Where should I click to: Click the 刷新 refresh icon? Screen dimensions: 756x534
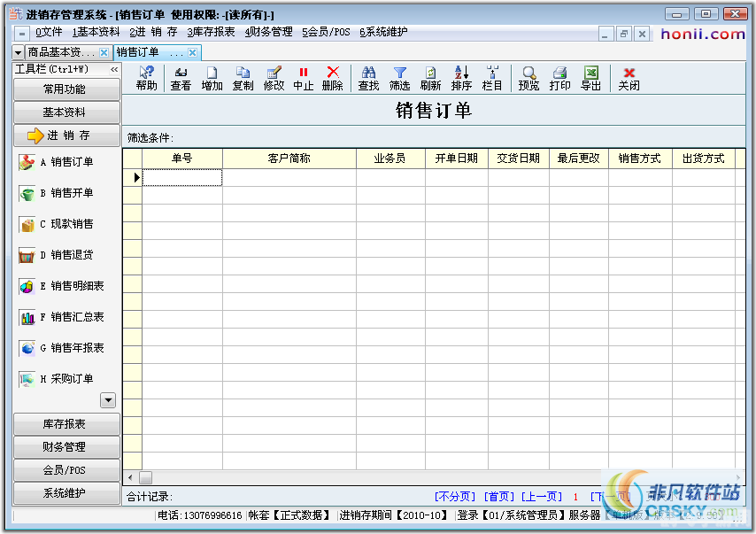[x=430, y=76]
